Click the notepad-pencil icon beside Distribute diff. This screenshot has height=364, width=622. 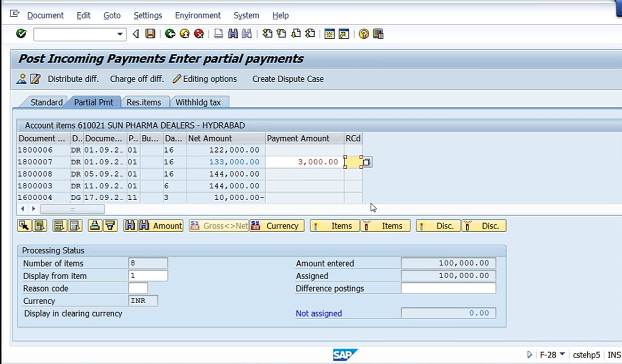(35, 79)
